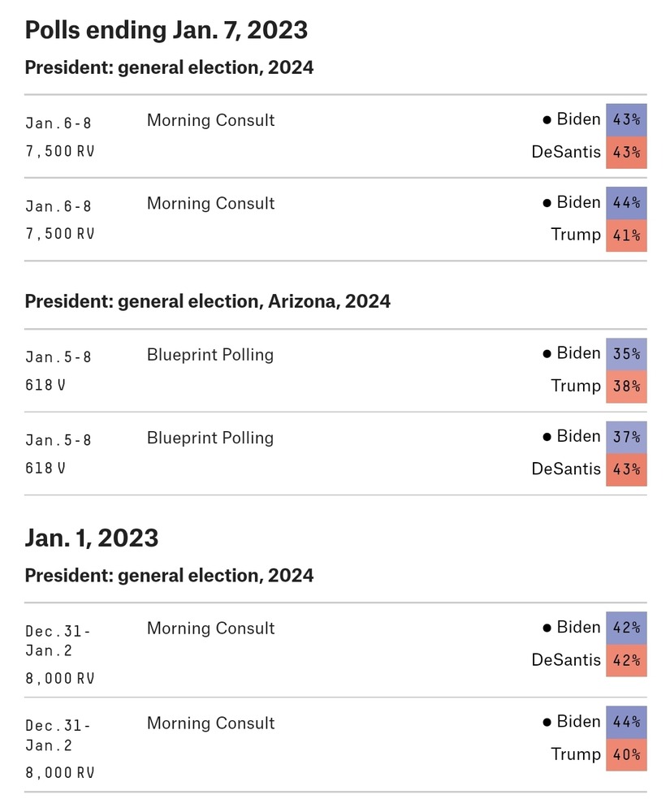Click the dot beside Biden 42%

547,628
